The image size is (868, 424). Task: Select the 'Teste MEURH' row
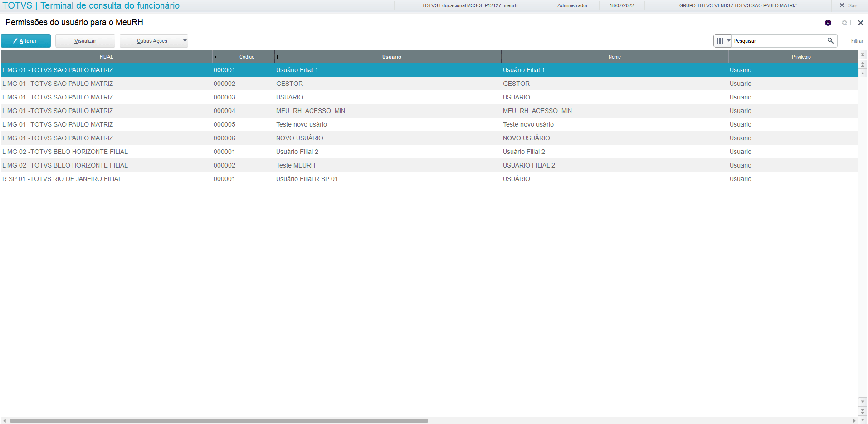point(429,165)
